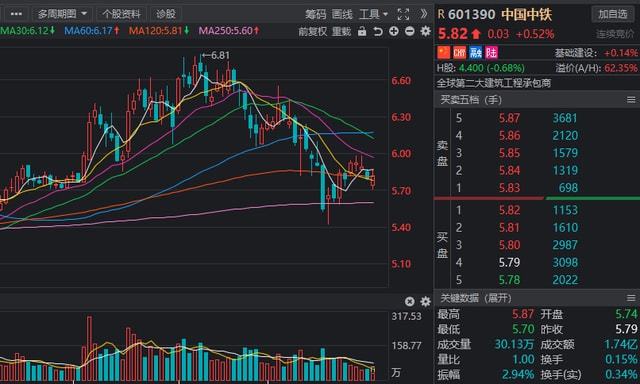Click the buy-sell ratio bar

point(537,198)
